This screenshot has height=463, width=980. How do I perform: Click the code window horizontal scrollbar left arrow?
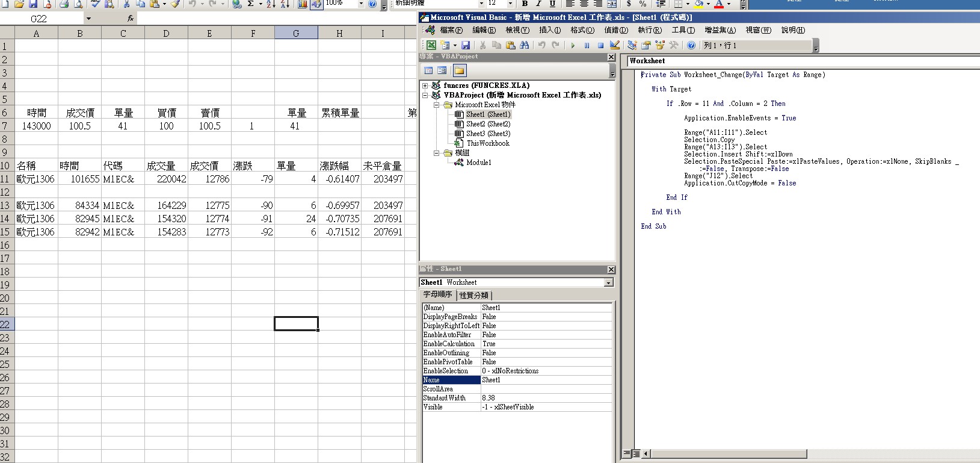[646, 453]
